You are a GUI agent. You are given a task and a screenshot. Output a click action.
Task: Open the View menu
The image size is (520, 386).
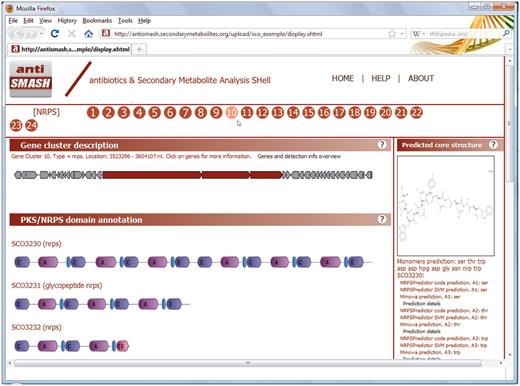[x=45, y=21]
